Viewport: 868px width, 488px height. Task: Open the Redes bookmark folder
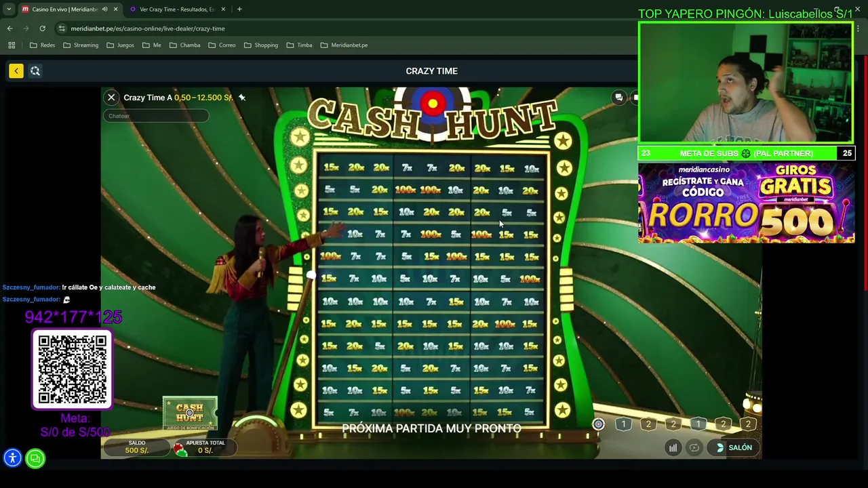43,45
